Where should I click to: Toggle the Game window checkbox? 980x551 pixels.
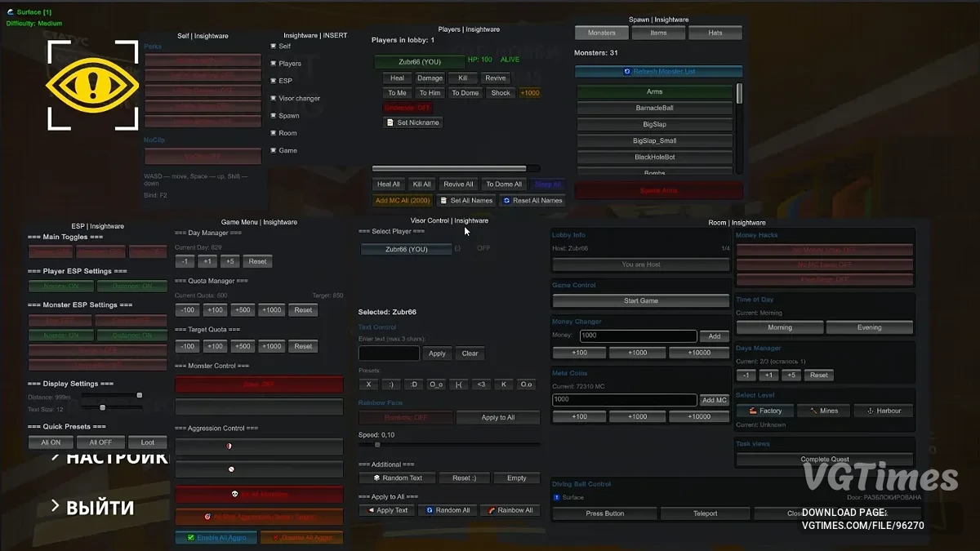coord(274,150)
